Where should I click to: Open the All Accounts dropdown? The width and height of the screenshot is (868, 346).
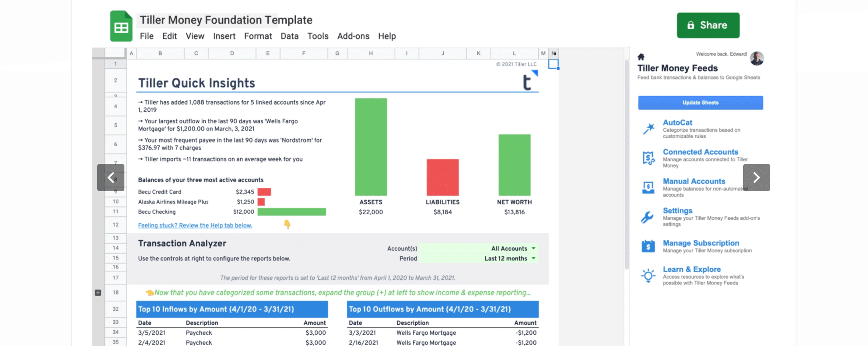[x=479, y=249]
